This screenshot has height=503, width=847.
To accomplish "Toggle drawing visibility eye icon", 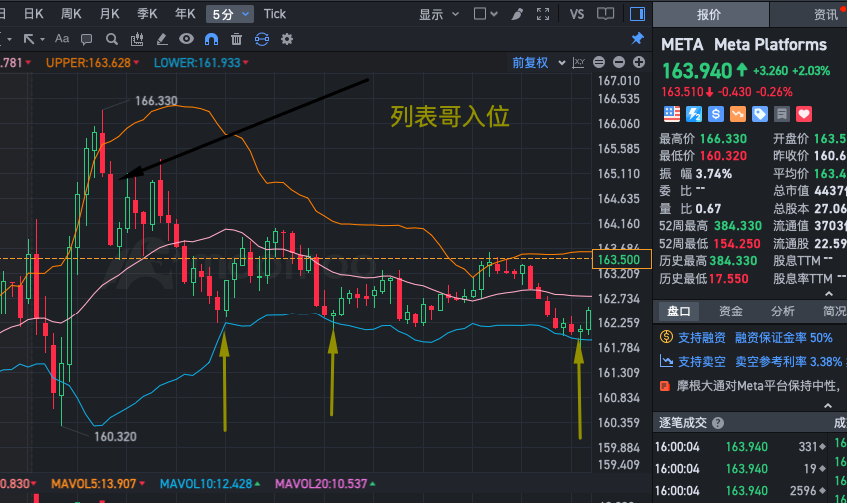I will [186, 39].
